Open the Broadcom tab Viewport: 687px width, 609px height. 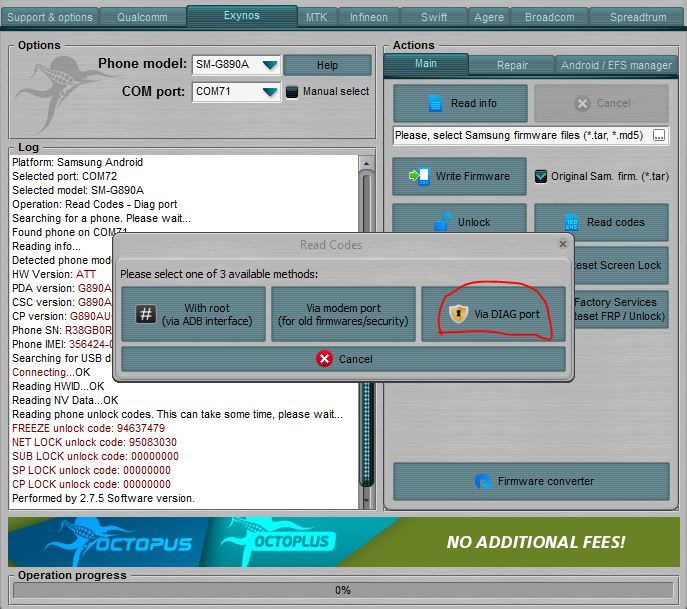[550, 17]
